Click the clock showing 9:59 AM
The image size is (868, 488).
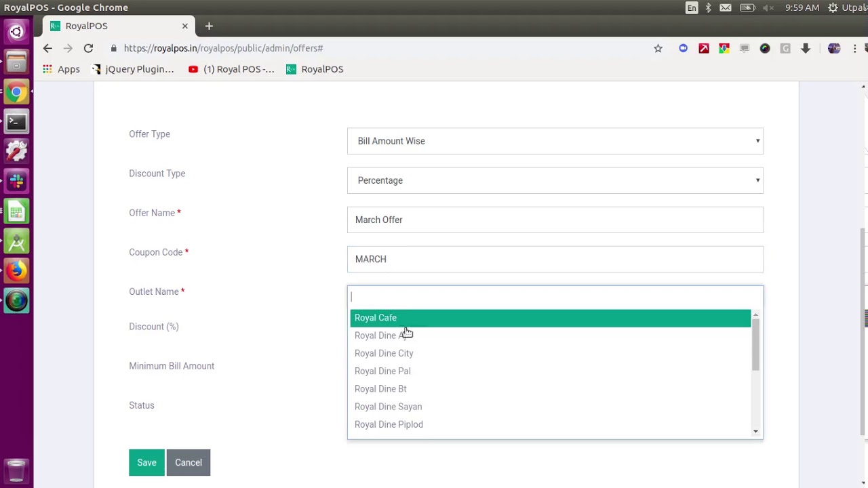coord(802,7)
